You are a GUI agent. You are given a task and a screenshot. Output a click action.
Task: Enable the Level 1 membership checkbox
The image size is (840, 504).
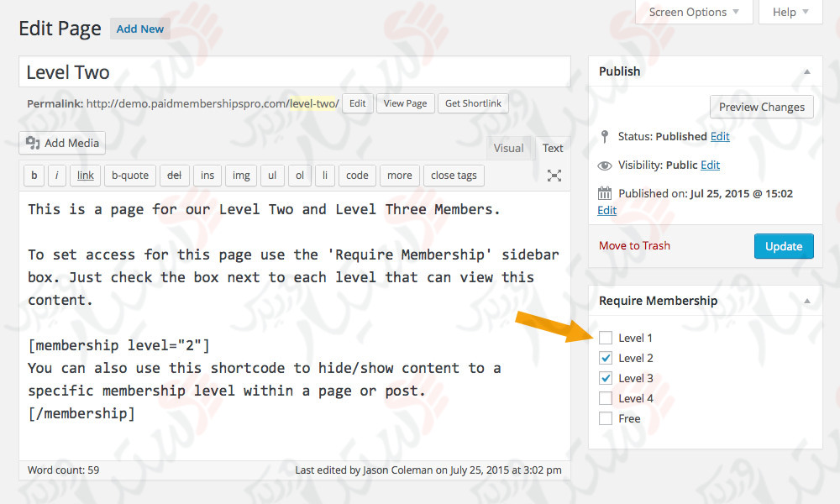606,337
